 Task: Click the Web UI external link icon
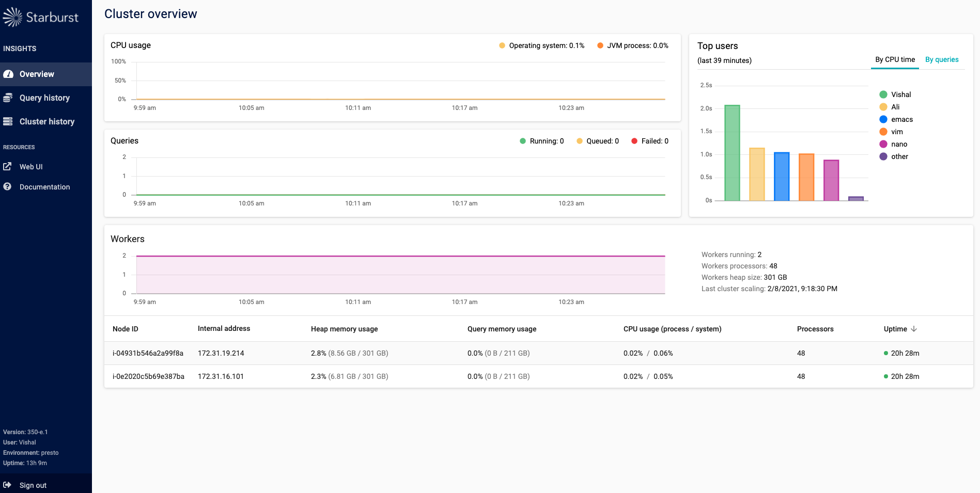coord(7,167)
